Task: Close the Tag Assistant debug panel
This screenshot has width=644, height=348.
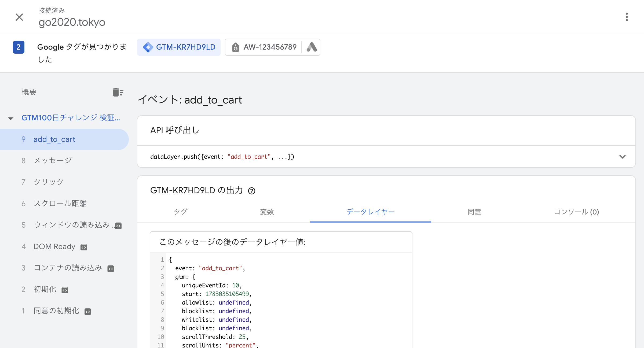Action: [19, 17]
